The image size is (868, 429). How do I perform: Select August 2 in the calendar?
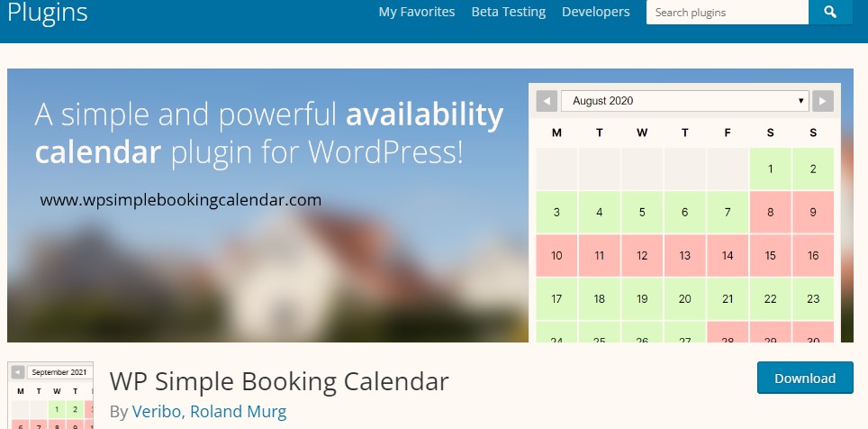(813, 169)
